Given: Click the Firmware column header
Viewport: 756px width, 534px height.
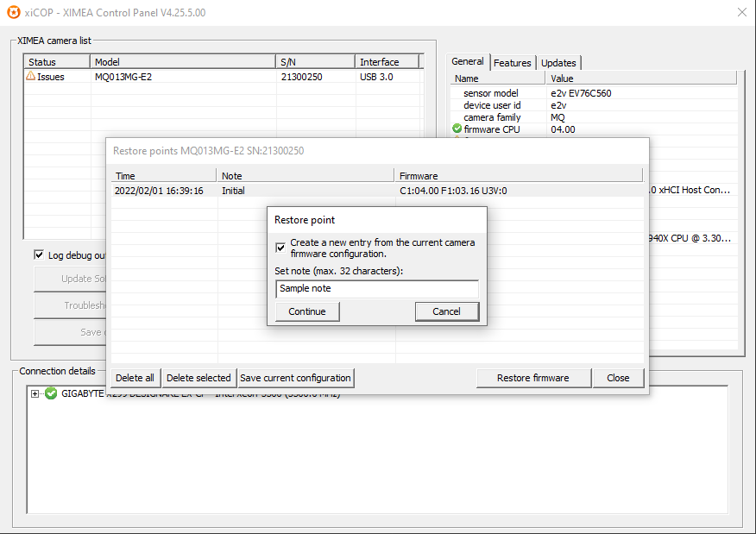Looking at the screenshot, I should coord(519,176).
